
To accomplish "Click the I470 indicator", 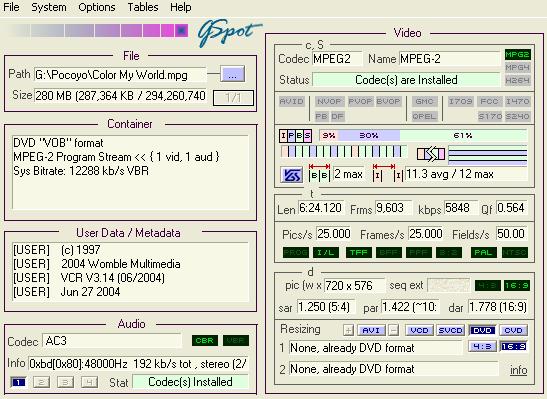I will click(x=518, y=101).
